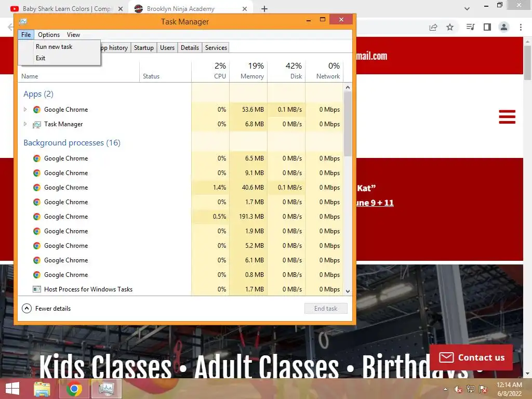Open a new Chrome tab
The width and height of the screenshot is (532, 399).
[264, 9]
